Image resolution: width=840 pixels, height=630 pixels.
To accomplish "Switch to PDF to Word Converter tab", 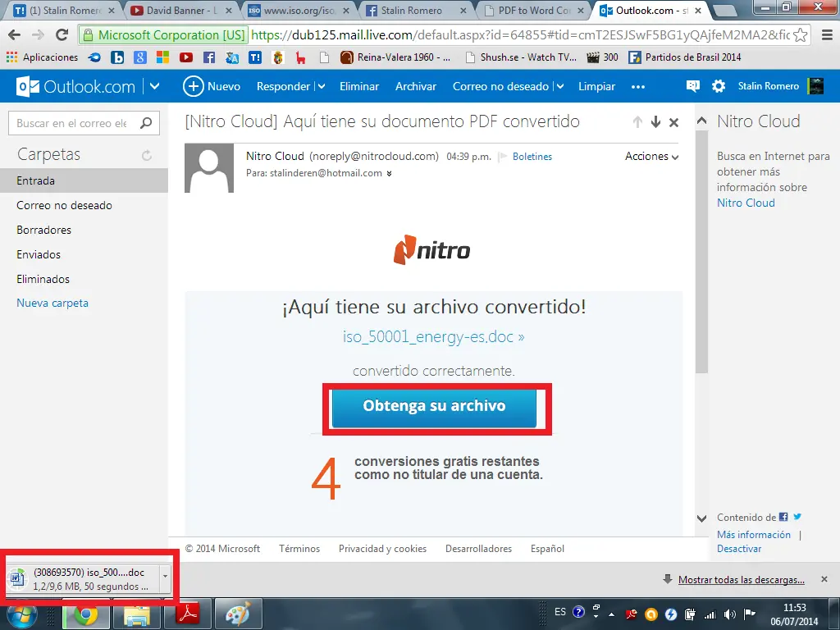I will [x=533, y=10].
